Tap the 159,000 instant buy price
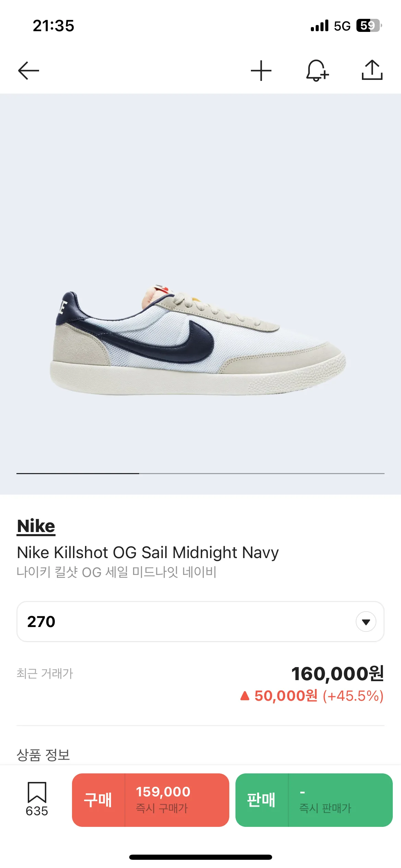The width and height of the screenshot is (401, 868). [163, 792]
